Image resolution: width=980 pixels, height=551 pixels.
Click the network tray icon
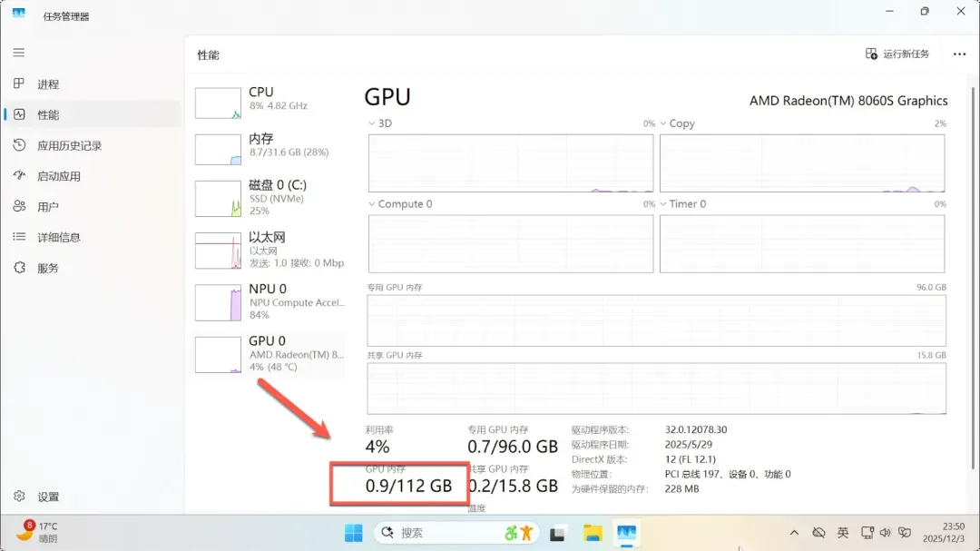click(867, 533)
